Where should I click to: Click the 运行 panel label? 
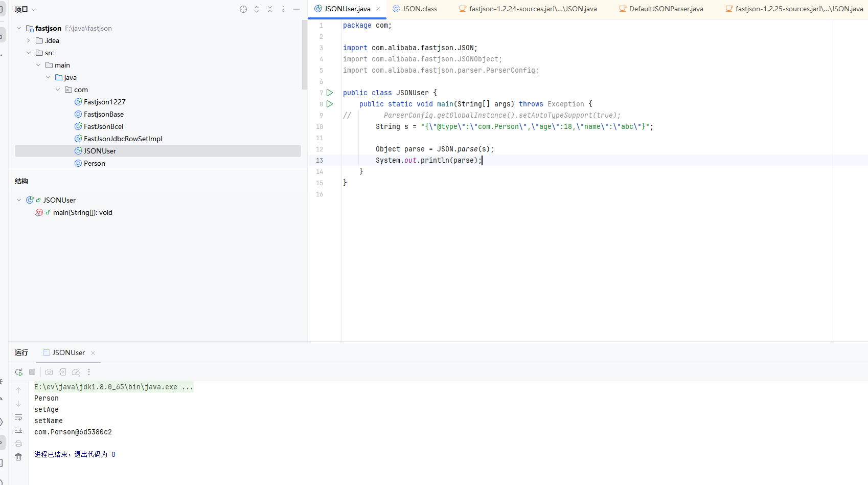(21, 352)
